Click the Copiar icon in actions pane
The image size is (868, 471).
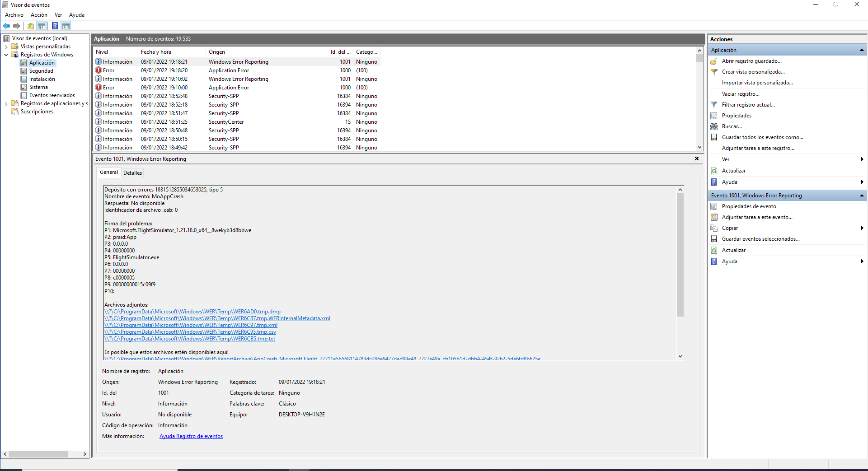tap(714, 228)
